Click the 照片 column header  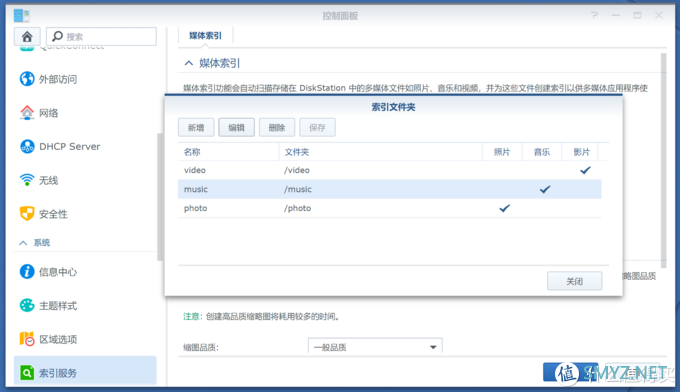[x=502, y=152]
